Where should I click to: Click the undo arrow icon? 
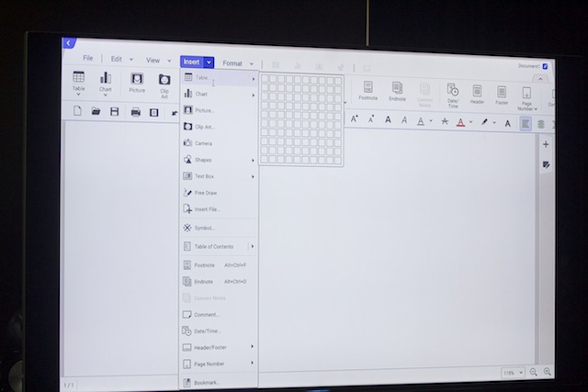[x=175, y=113]
